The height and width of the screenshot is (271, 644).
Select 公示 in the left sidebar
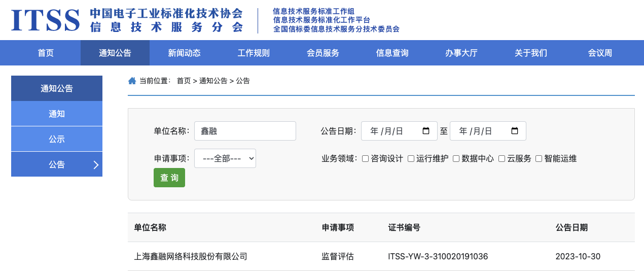point(57,139)
